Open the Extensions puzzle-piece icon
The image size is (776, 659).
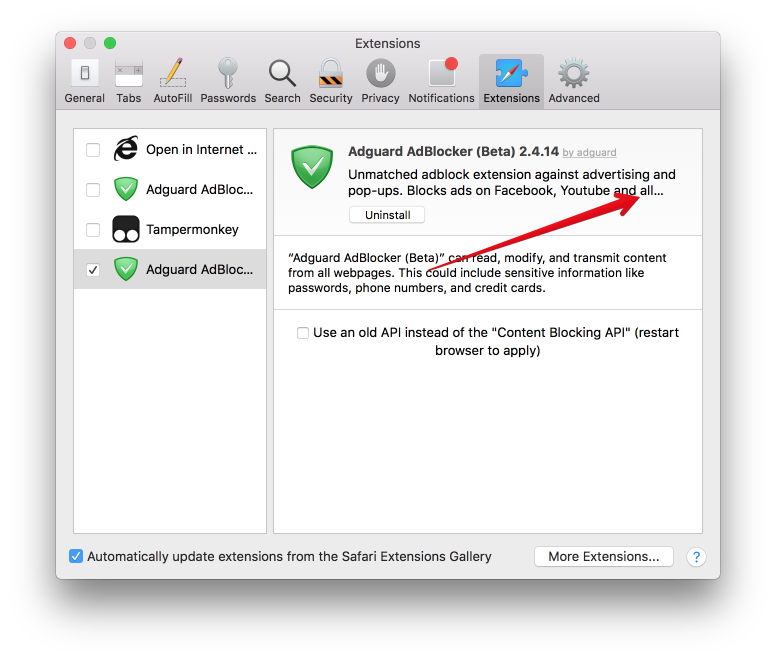point(511,73)
